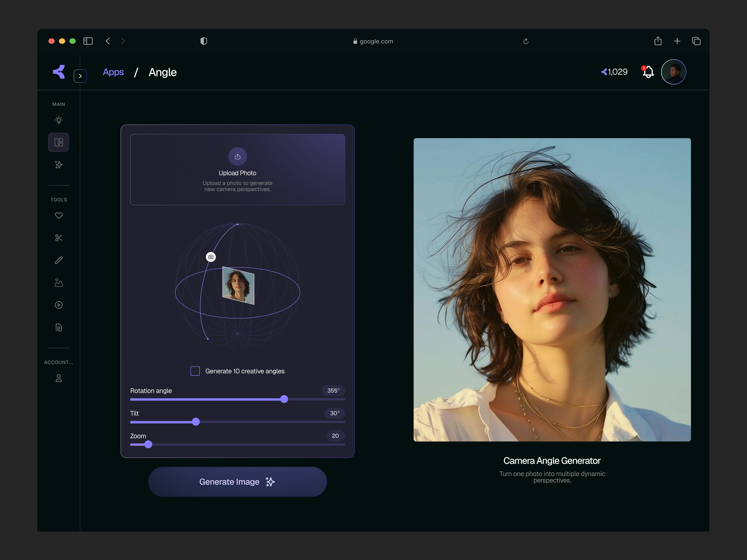The width and height of the screenshot is (747, 560).
Task: Open the privacy shield icon
Action: [x=204, y=41]
